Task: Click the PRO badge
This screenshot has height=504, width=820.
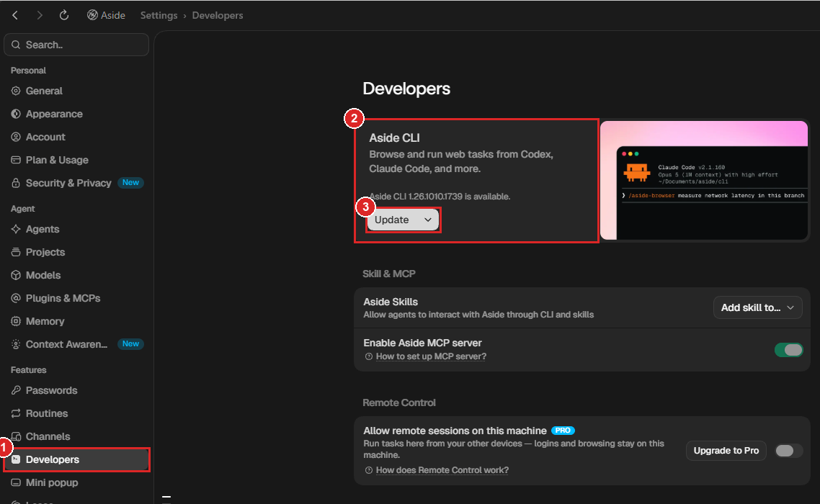Action: tap(563, 431)
